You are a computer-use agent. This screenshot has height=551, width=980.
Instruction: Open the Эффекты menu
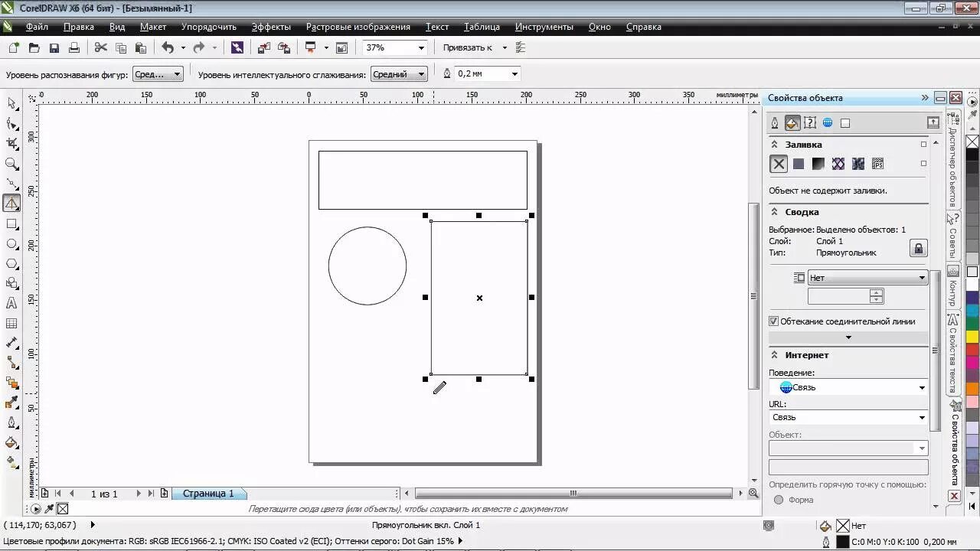tap(271, 27)
